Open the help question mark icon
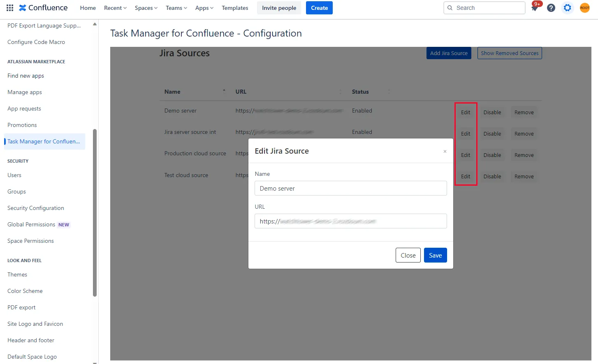This screenshot has width=598, height=364. (551, 8)
